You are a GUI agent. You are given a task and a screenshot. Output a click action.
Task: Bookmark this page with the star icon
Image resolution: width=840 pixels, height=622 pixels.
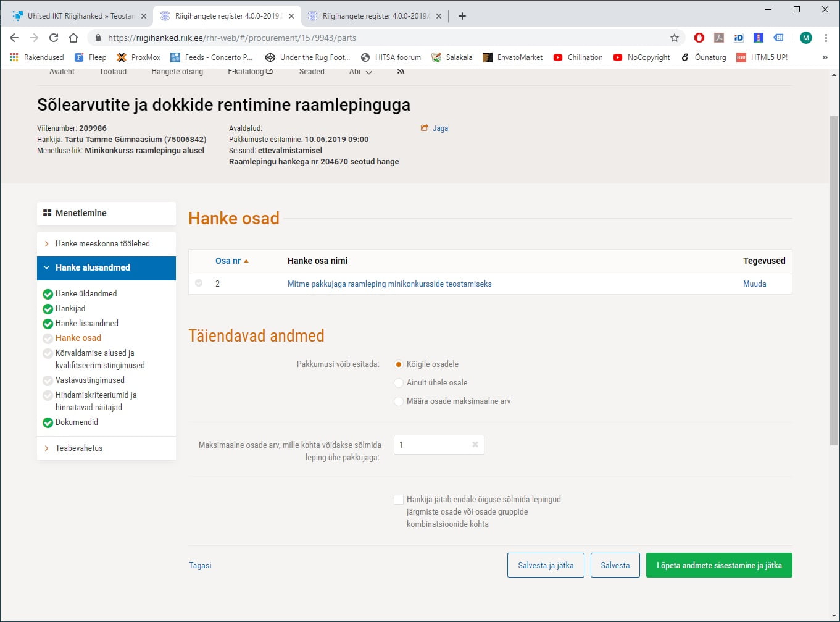pyautogui.click(x=675, y=38)
